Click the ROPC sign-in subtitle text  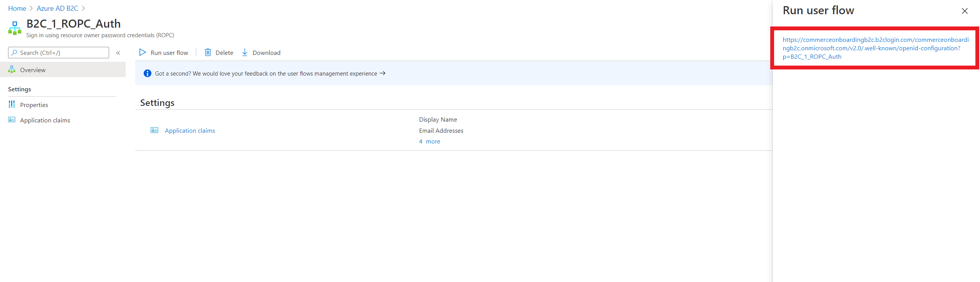(100, 35)
